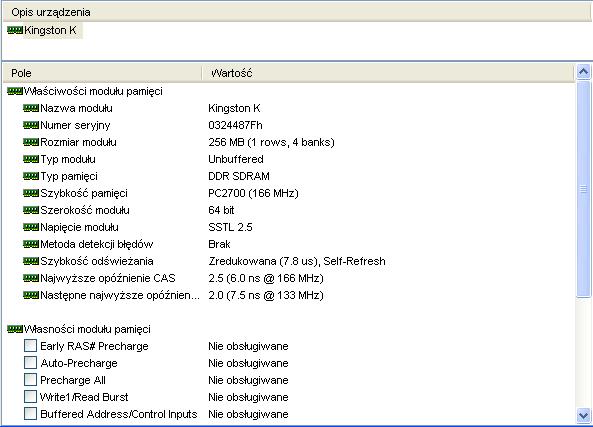593x427 pixels.
Task: Check the Precharge All box
Action: [x=30, y=380]
